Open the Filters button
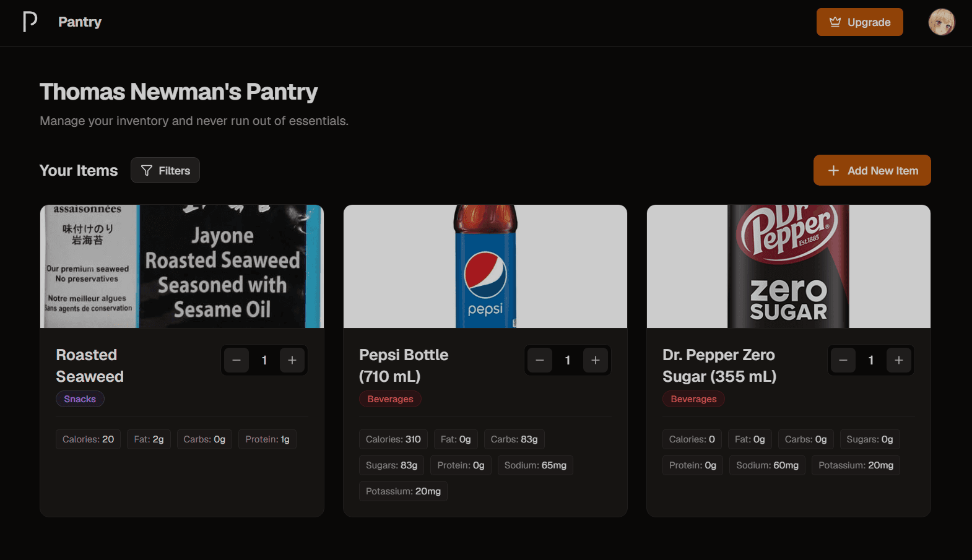Screen dimensions: 972x560 click(165, 170)
